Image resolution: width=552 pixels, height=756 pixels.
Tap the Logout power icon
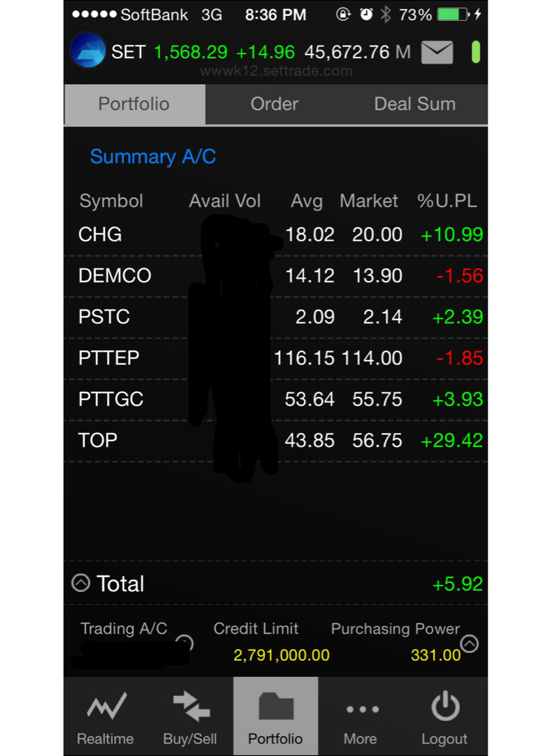click(x=445, y=707)
